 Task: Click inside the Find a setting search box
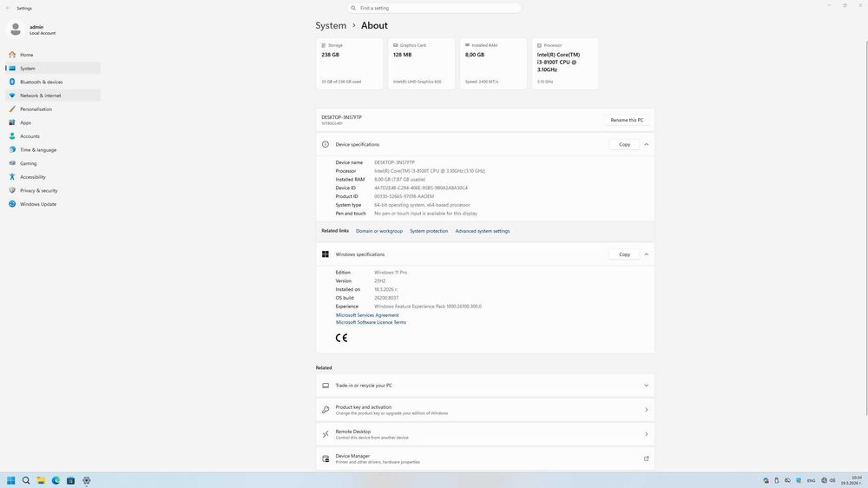click(x=434, y=8)
